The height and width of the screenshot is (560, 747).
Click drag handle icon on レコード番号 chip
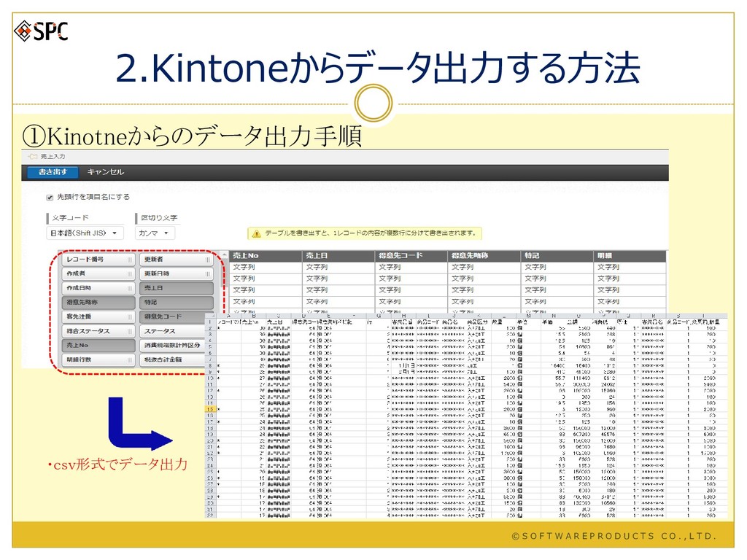pos(130,260)
